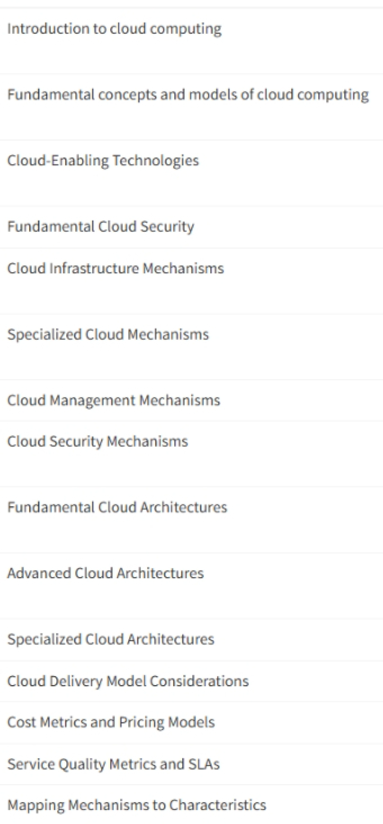Click Cloud Security Mechanisms item
The image size is (383, 824).
191,454
